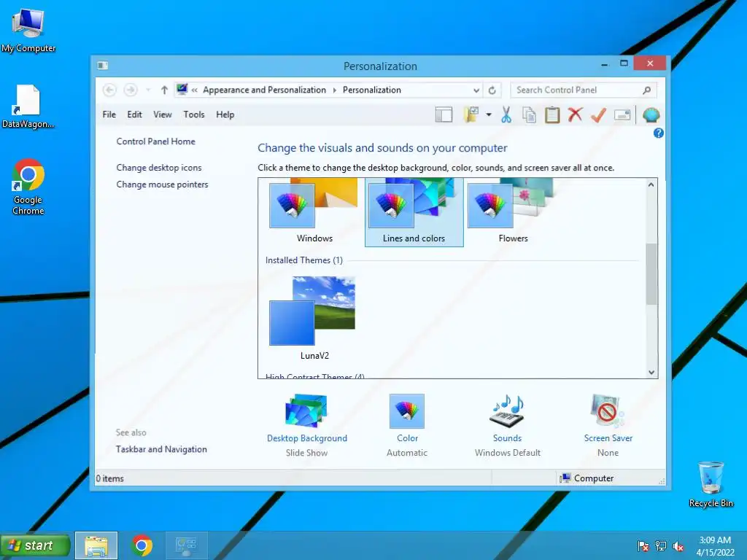This screenshot has width=747, height=560.
Task: Click the Computer status bar entry
Action: click(587, 478)
